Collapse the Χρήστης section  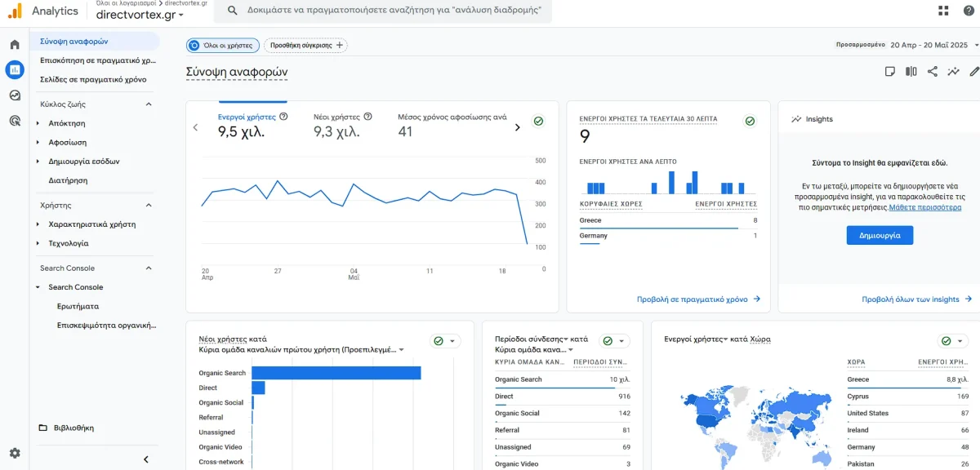pyautogui.click(x=149, y=206)
